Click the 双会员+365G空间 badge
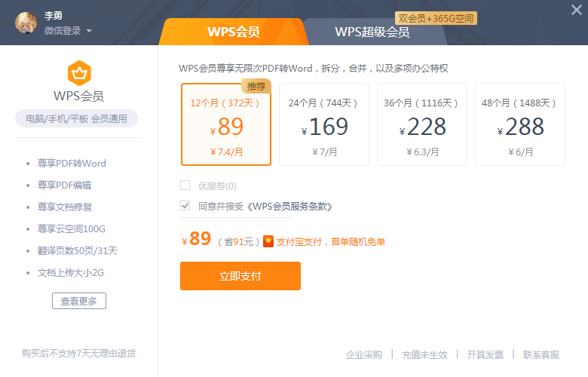This screenshot has width=588, height=377. [x=436, y=18]
